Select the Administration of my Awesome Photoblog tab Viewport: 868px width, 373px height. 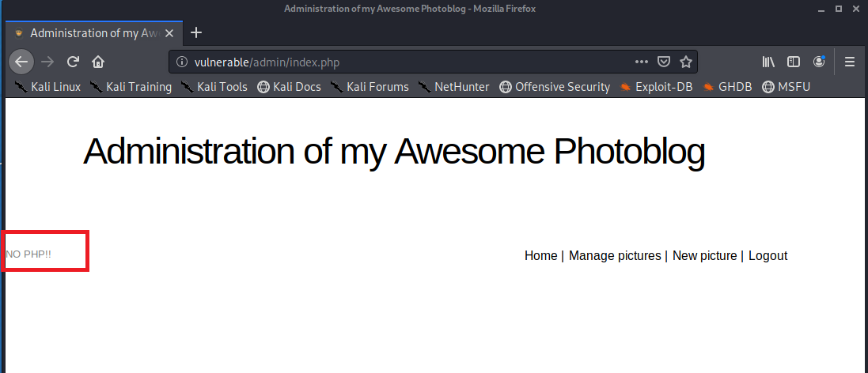[x=93, y=33]
